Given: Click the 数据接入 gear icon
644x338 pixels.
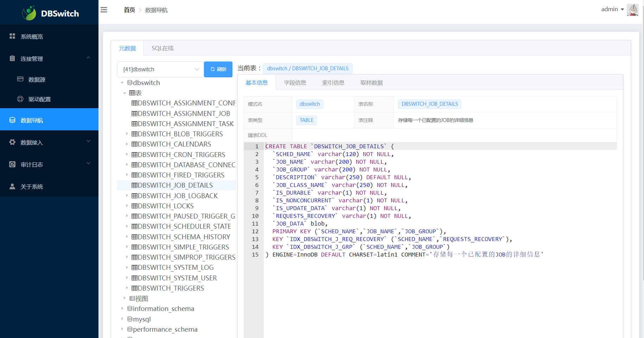Looking at the screenshot, I should pos(12,142).
